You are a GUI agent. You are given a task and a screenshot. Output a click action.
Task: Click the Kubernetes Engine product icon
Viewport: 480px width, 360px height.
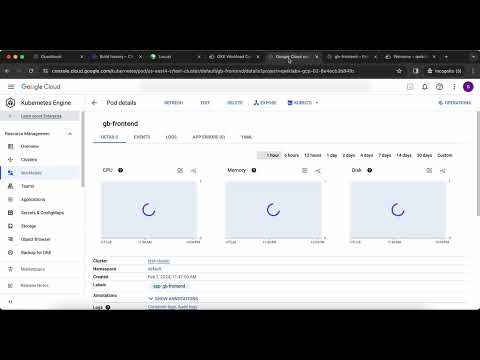click(10, 103)
